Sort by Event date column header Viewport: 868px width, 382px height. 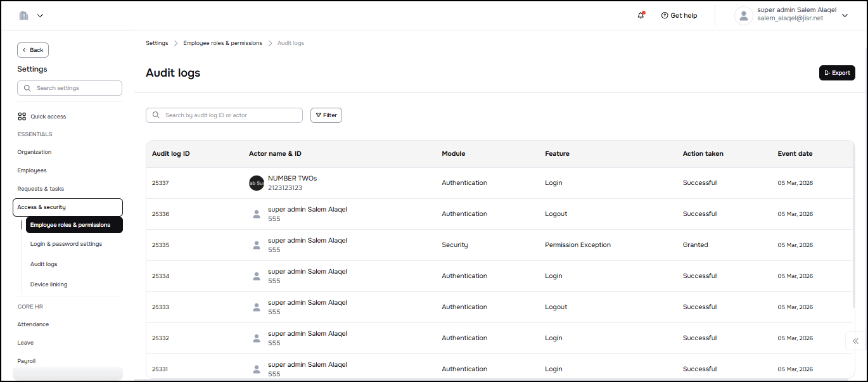795,153
